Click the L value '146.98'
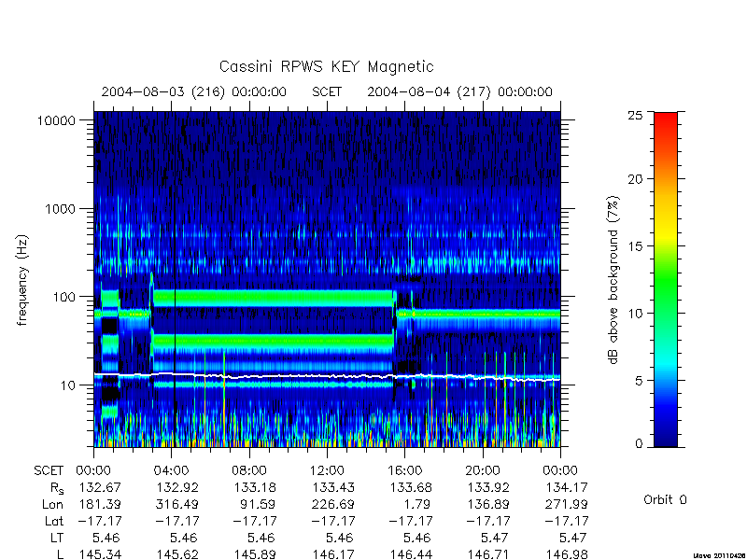This screenshot has width=747, height=560. [567, 554]
